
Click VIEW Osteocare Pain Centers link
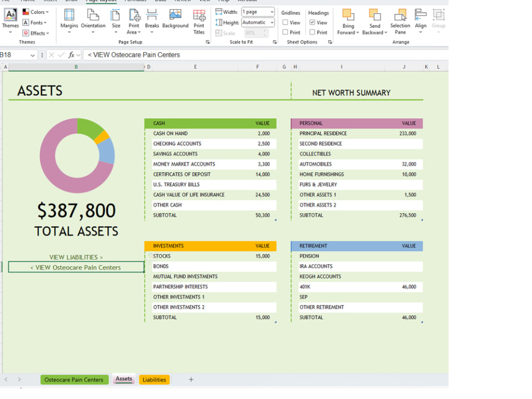[x=76, y=268]
